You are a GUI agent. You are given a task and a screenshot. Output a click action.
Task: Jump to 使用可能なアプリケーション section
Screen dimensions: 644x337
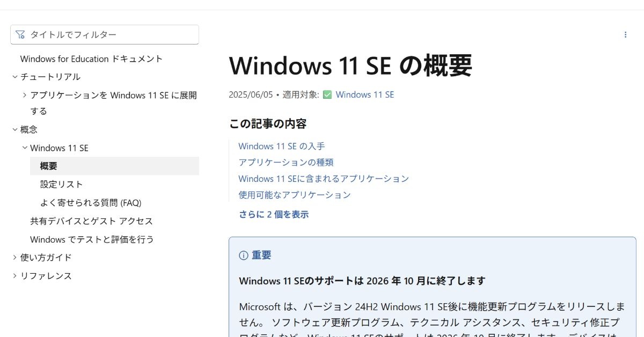tap(294, 195)
